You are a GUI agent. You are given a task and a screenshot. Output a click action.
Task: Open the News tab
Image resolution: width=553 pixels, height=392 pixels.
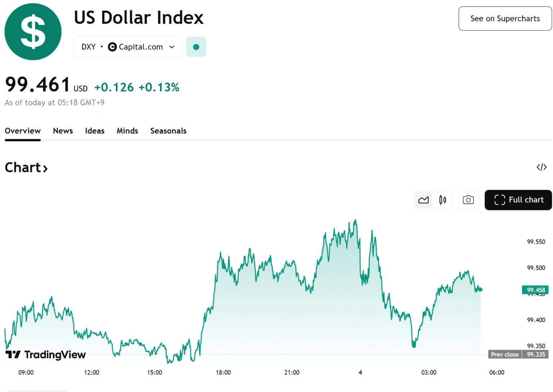[63, 131]
